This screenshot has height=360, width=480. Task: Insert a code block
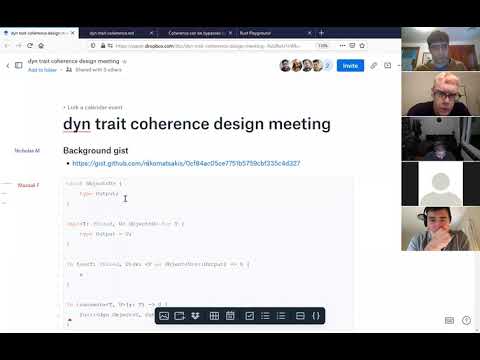pyautogui.click(x=316, y=316)
